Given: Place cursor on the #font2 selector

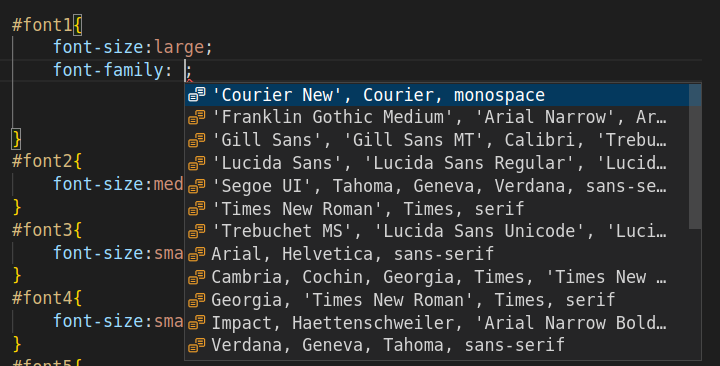Looking at the screenshot, I should click(42, 161).
